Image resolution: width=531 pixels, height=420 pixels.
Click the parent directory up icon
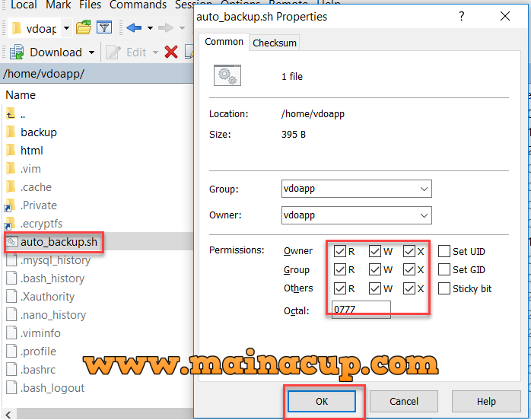click(x=11, y=114)
